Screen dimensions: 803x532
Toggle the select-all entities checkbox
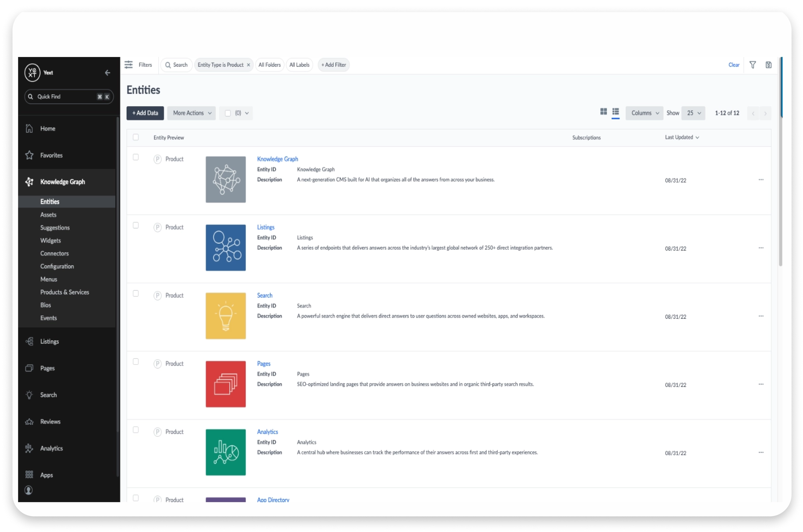[135, 137]
